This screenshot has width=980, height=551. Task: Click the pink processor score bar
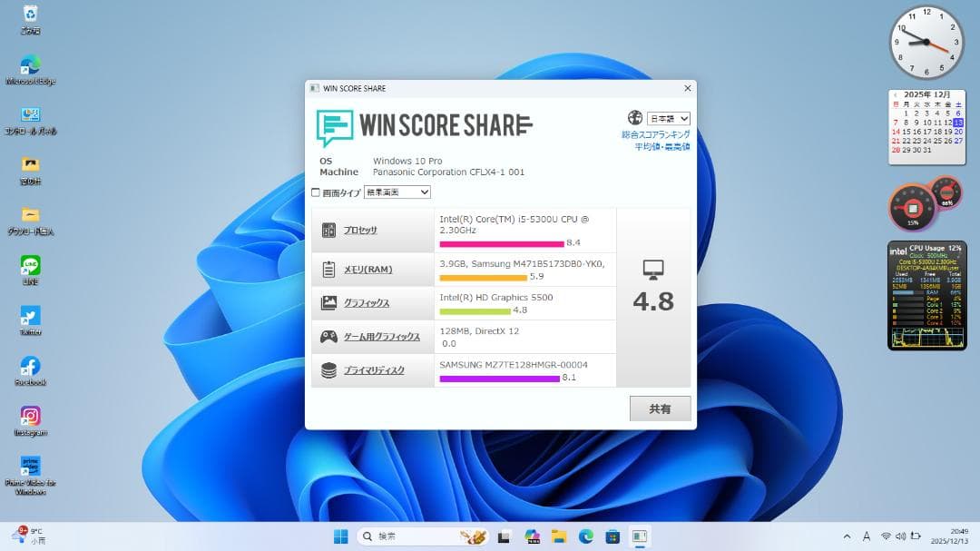[501, 243]
